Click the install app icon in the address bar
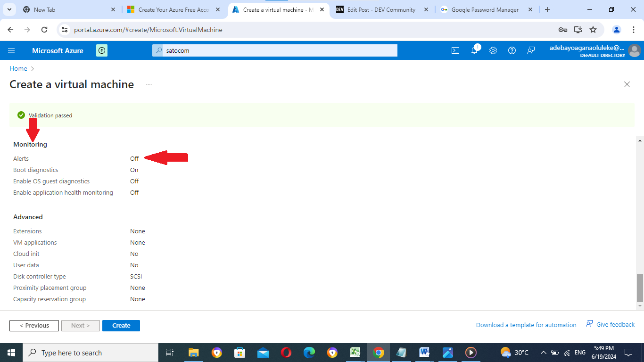This screenshot has height=362, width=644. [x=578, y=30]
